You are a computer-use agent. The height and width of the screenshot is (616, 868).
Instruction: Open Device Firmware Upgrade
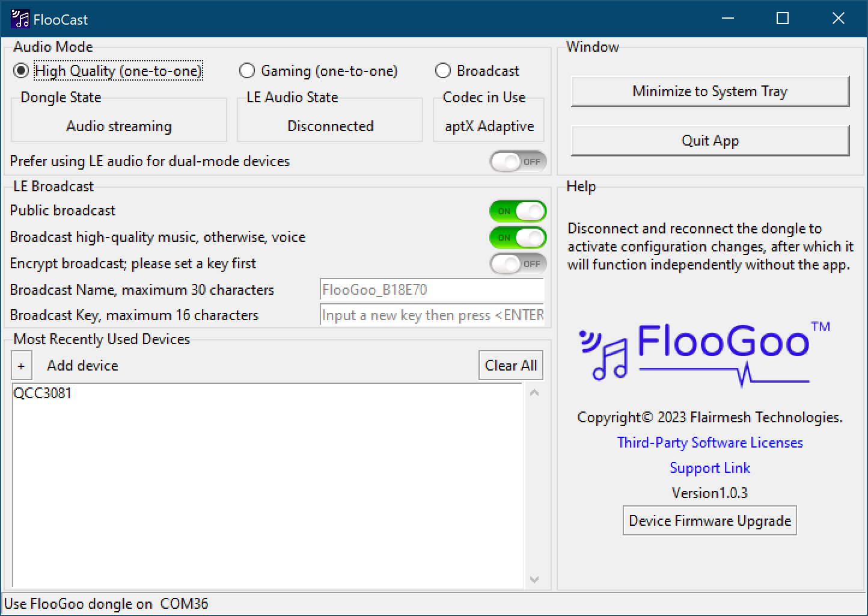coord(710,521)
